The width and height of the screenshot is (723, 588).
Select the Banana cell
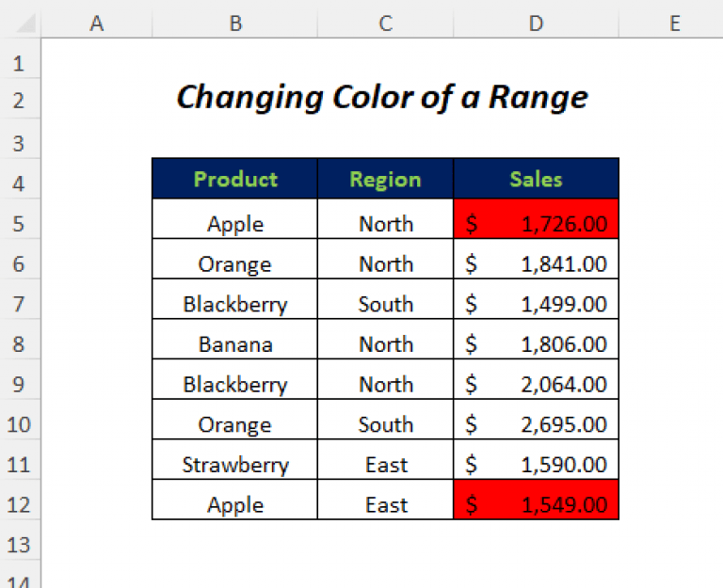[x=234, y=340]
